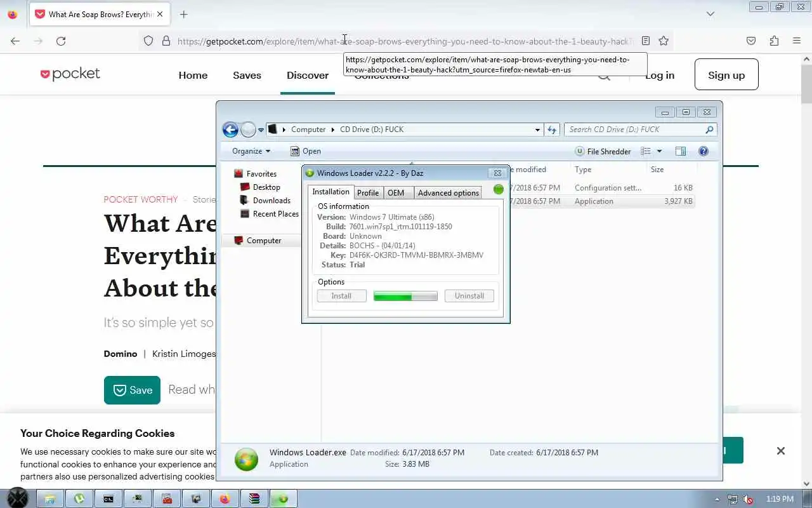Screen dimensions: 812x508
Task: Open Explorer recent pages dropdown arrow
Action: (x=261, y=130)
